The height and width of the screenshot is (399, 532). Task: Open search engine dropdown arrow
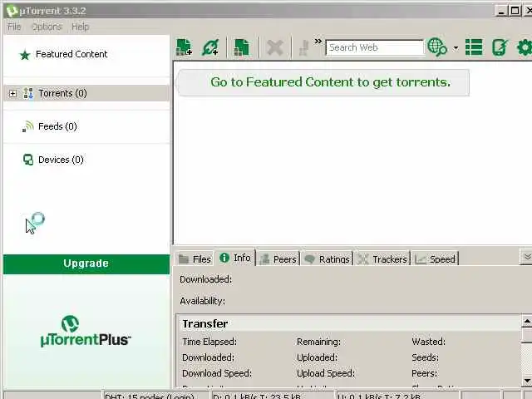456,48
